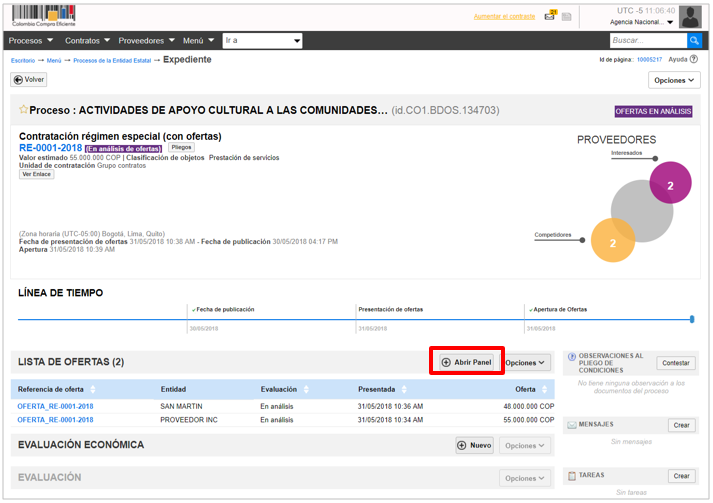Go to Menú breadcrumb link
Viewport: 713px width, 503px height.
click(54, 60)
